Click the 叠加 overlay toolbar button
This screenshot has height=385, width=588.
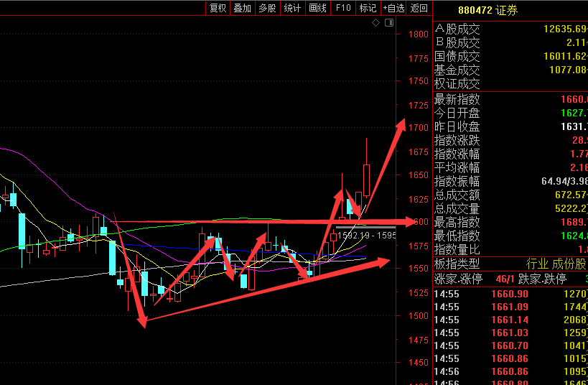tap(243, 8)
